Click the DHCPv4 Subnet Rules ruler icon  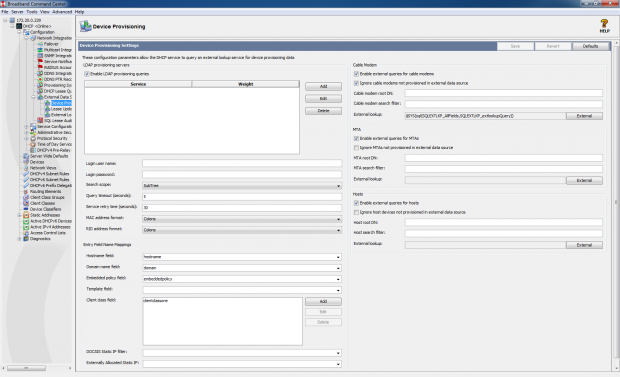26,174
